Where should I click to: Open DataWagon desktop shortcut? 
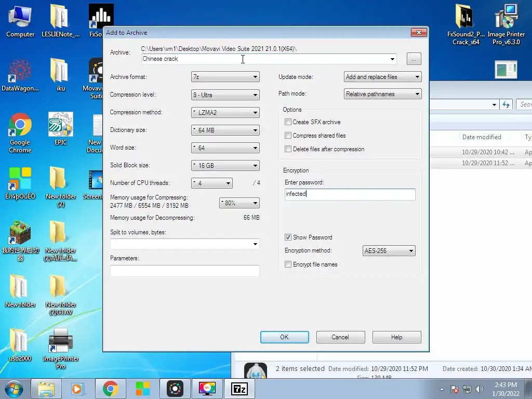coord(20,75)
